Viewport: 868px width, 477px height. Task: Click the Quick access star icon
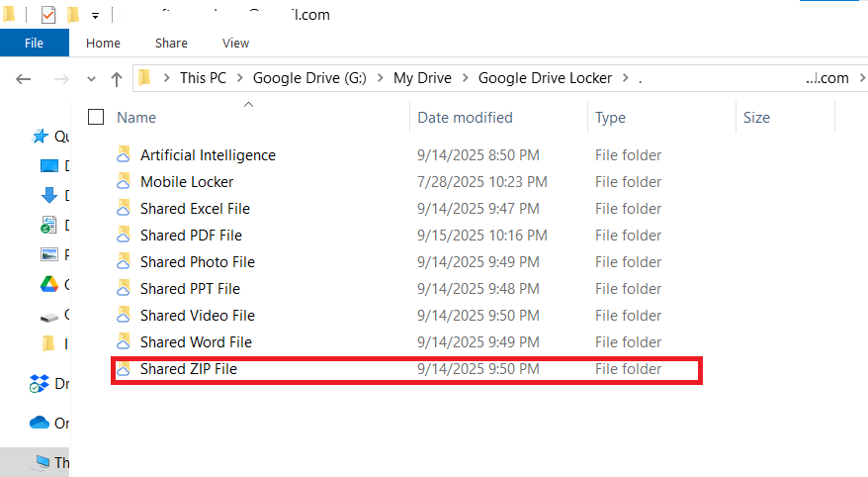click(x=41, y=137)
